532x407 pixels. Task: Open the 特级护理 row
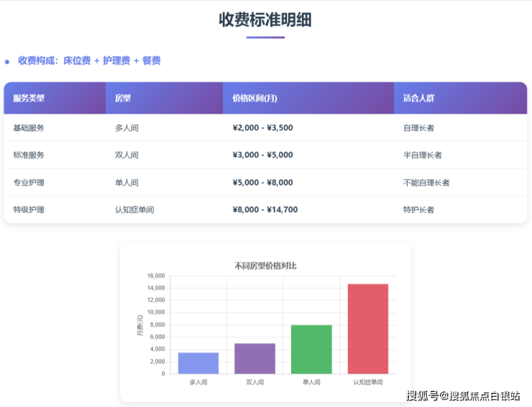29,210
